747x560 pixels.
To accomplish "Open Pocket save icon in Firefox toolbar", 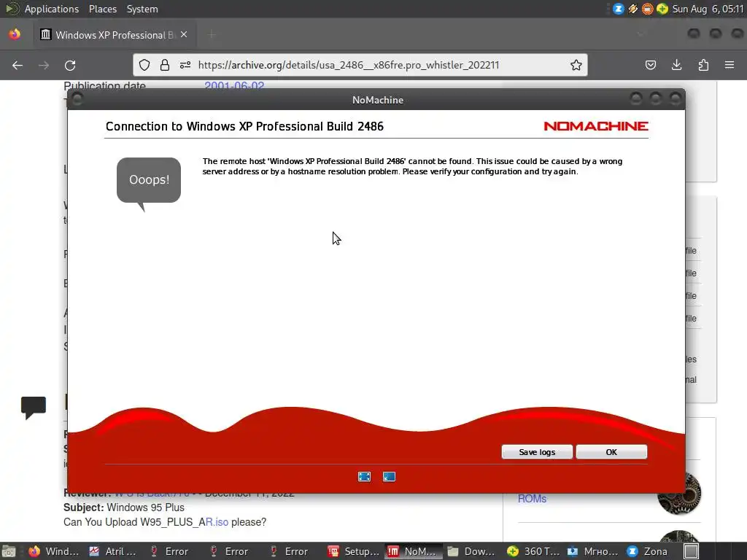I will point(650,65).
